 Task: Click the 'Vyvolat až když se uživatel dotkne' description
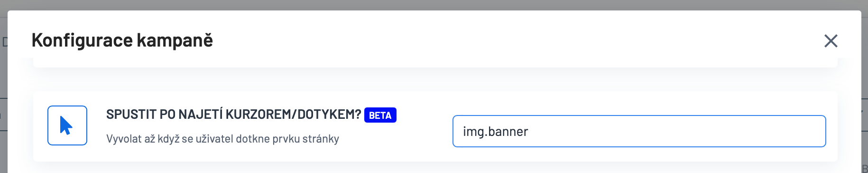[222, 139]
